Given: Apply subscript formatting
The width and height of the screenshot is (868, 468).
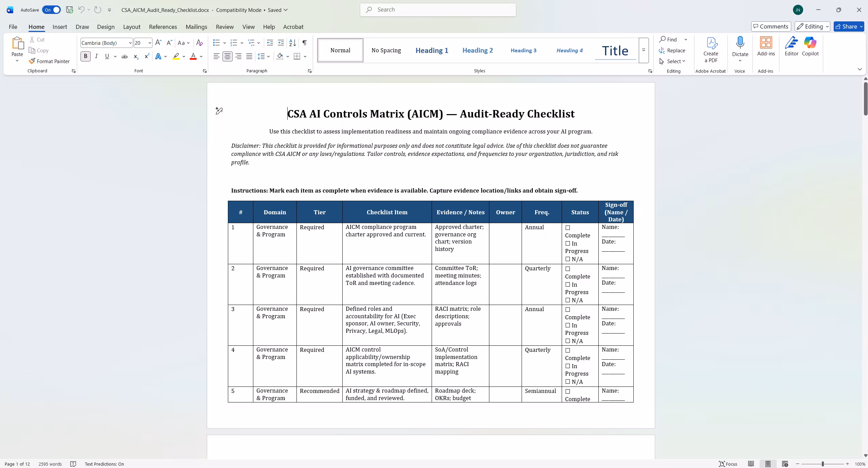Looking at the screenshot, I should pos(136,56).
